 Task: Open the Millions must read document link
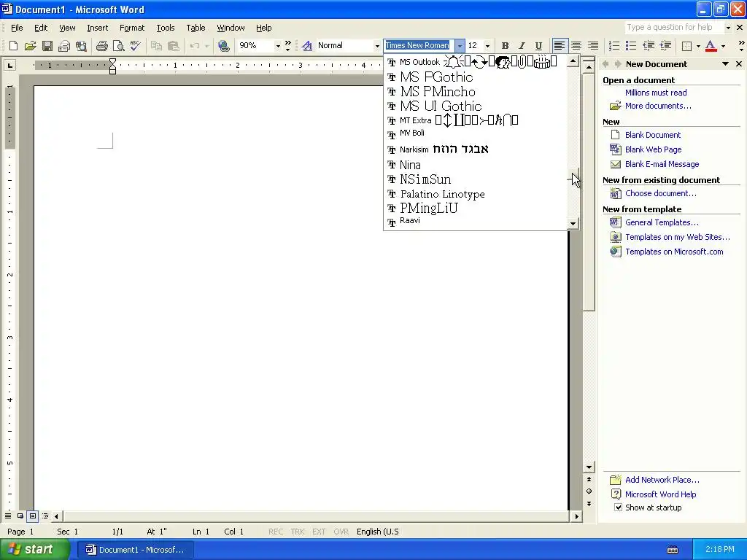[656, 93]
